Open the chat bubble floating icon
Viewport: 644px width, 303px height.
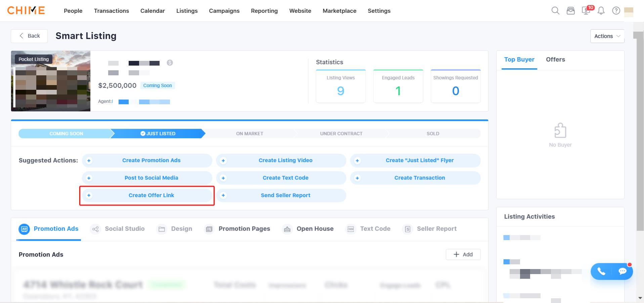(x=622, y=271)
